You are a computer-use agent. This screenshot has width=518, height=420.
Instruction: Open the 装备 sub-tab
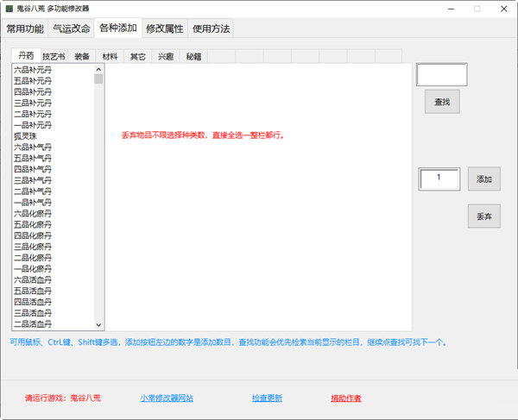82,56
